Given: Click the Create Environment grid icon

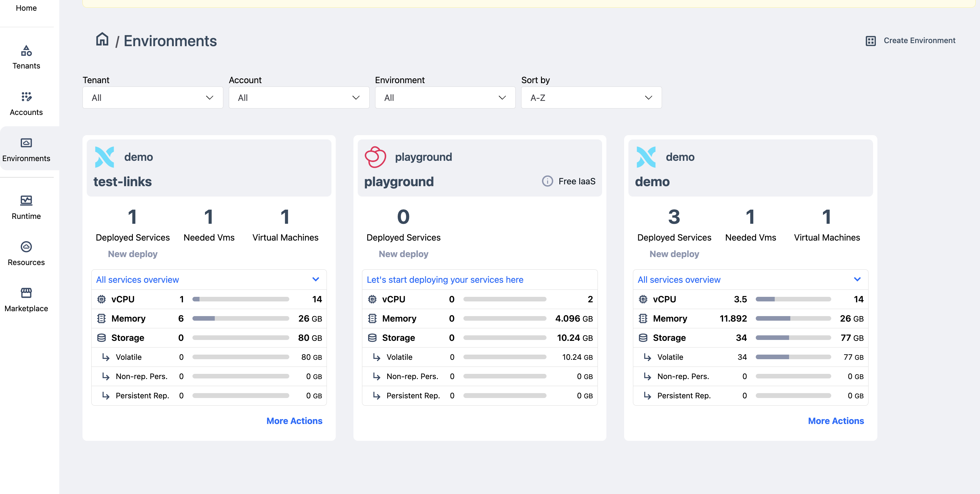Looking at the screenshot, I should 870,41.
